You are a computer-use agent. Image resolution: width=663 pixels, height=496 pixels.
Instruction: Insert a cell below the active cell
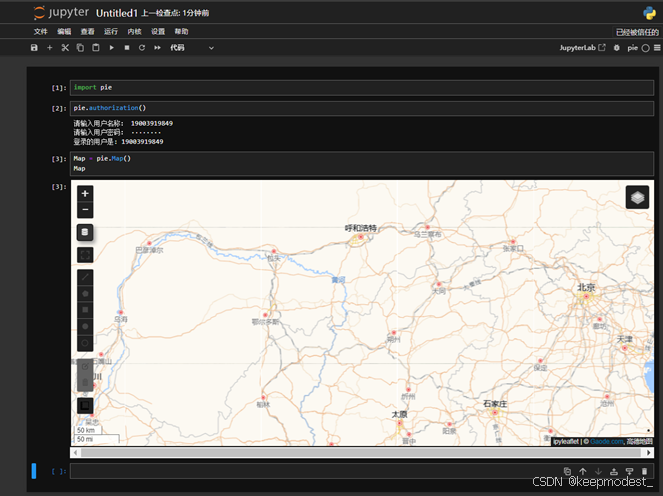click(x=629, y=471)
